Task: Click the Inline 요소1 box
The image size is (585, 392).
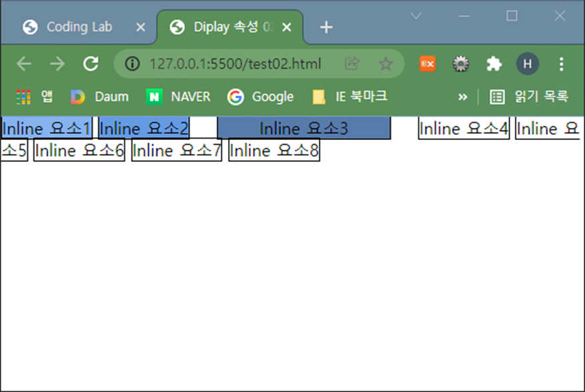Action: point(46,128)
